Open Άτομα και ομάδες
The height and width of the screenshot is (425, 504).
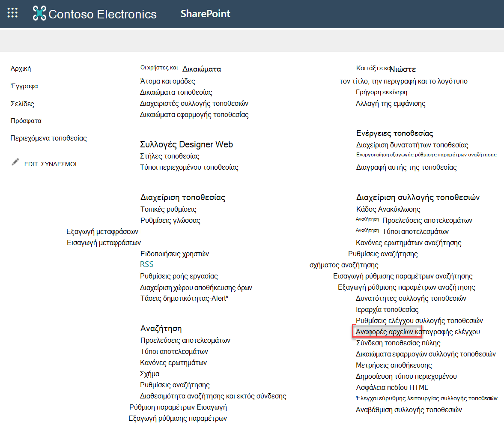click(167, 81)
